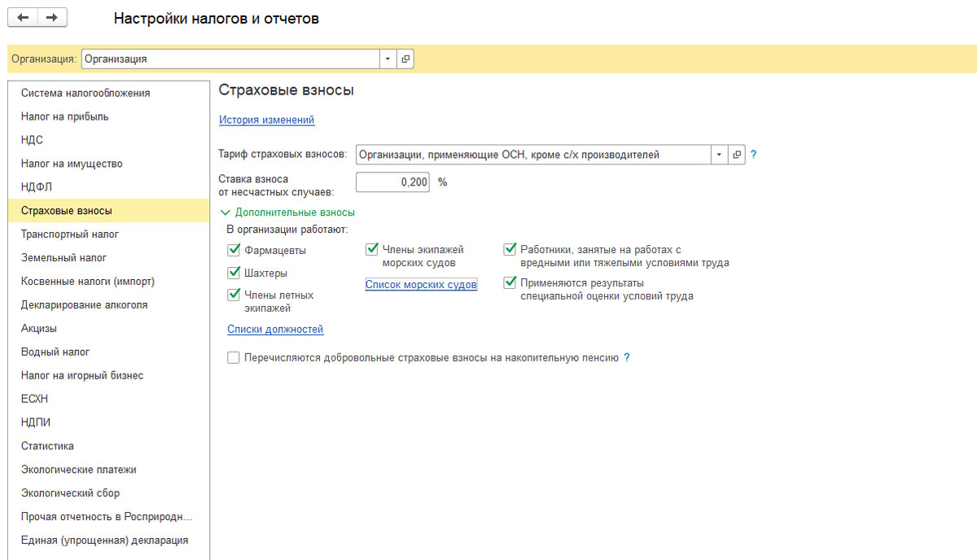
Task: Go to Налог на прибыль section
Action: point(64,116)
